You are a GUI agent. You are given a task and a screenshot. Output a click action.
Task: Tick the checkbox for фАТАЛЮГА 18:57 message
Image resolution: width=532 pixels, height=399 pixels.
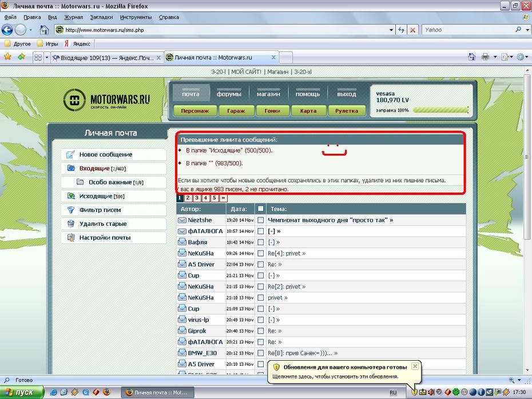(x=260, y=231)
